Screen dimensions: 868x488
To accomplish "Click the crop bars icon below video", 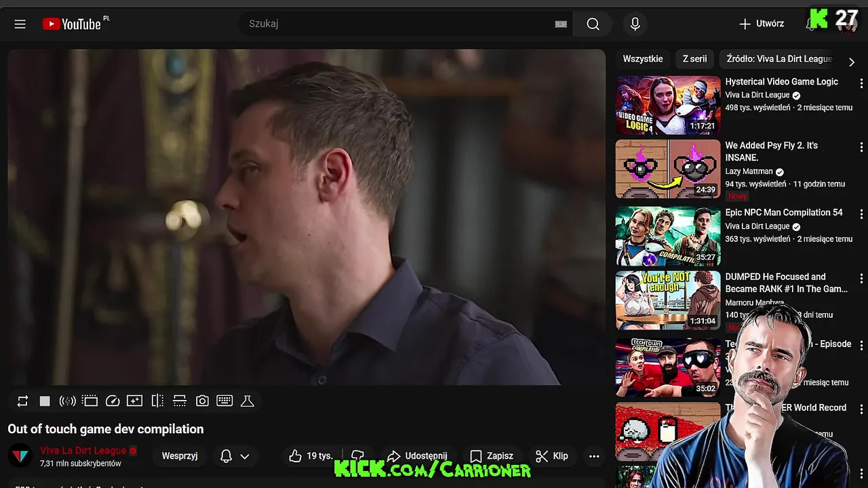I will tap(180, 401).
